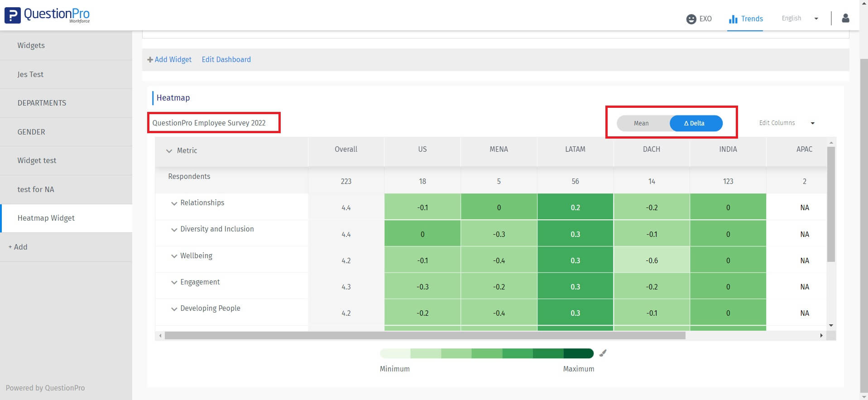Click the QuestionPro Workforce logo
Image resolution: width=868 pixels, height=400 pixels.
pyautogui.click(x=47, y=15)
